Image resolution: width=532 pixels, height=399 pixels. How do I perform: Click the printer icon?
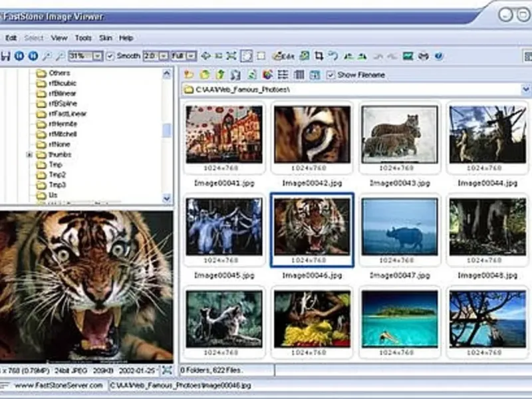click(423, 56)
